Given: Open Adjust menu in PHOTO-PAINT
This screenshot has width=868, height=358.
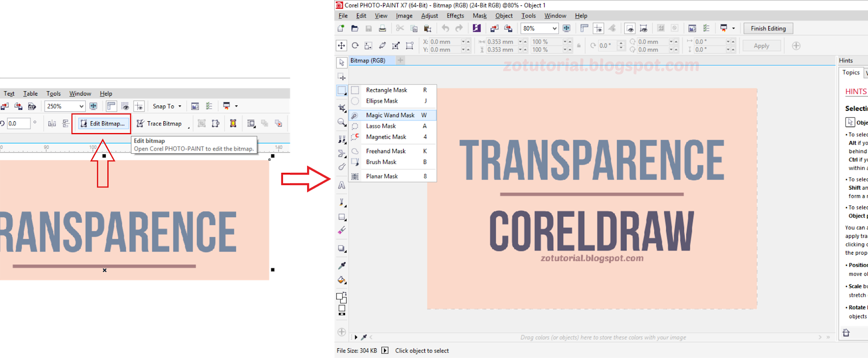Looking at the screenshot, I should click(429, 16).
